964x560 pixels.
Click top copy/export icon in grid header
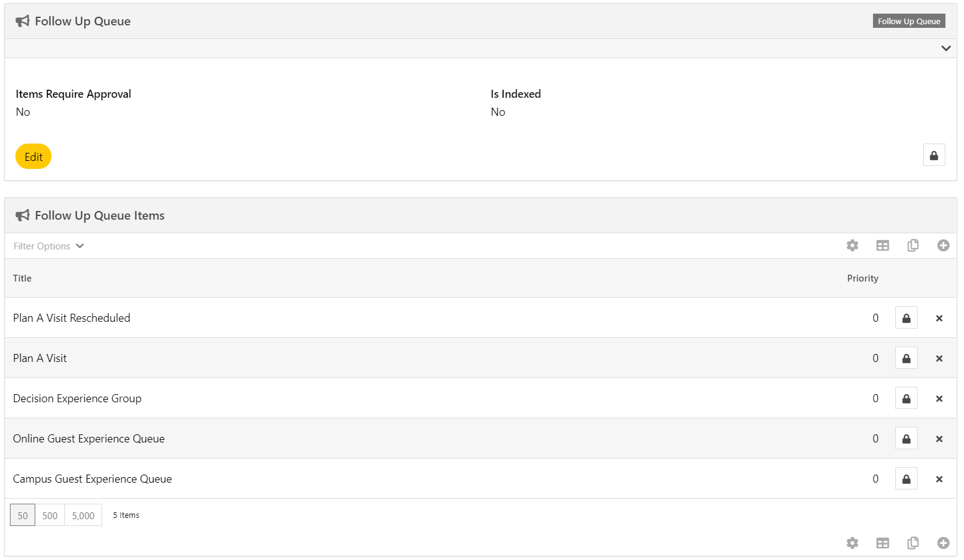click(913, 246)
